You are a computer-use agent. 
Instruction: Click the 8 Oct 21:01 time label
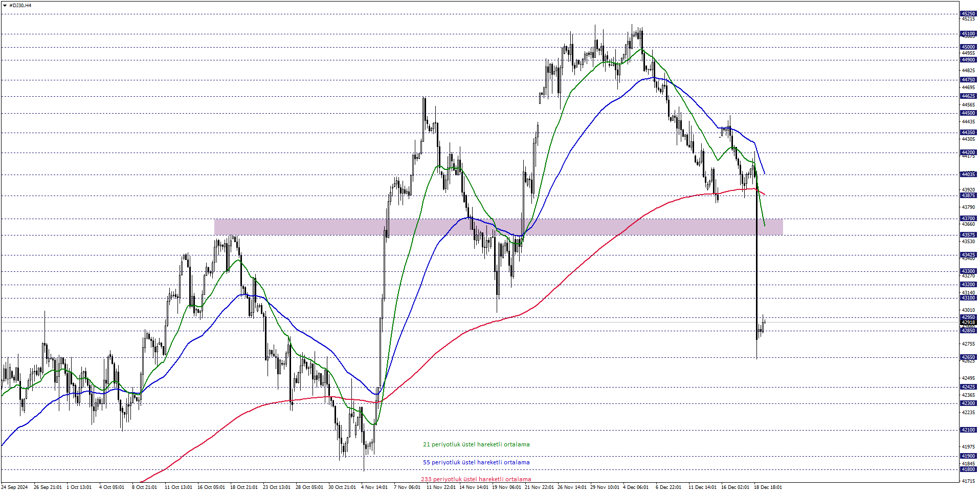coord(144,487)
